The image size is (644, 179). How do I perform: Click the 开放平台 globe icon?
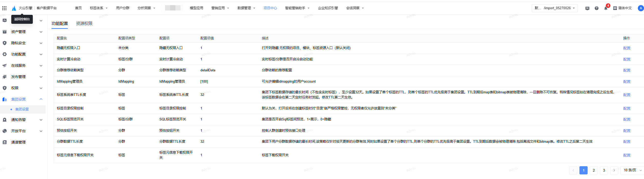click(5, 131)
